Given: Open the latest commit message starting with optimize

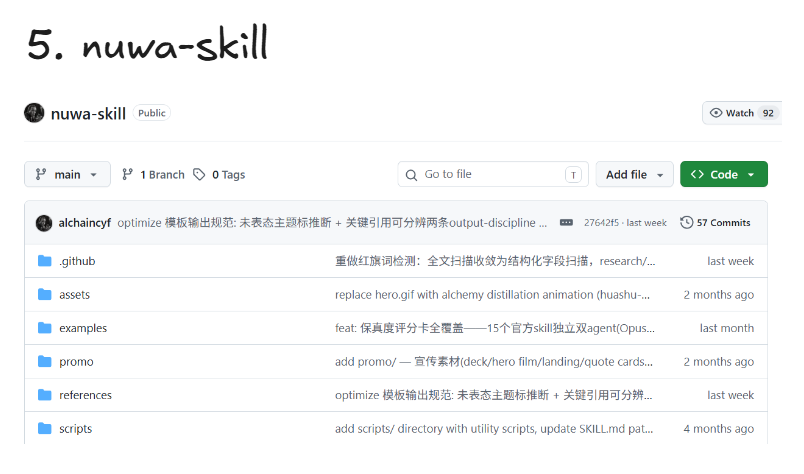Looking at the screenshot, I should pyautogui.click(x=332, y=223).
